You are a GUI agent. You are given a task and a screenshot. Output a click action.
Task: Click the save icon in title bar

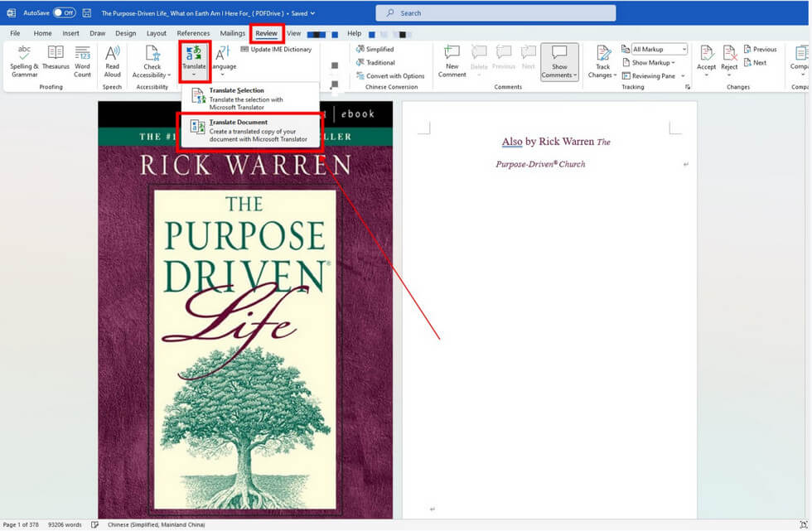[x=87, y=13]
